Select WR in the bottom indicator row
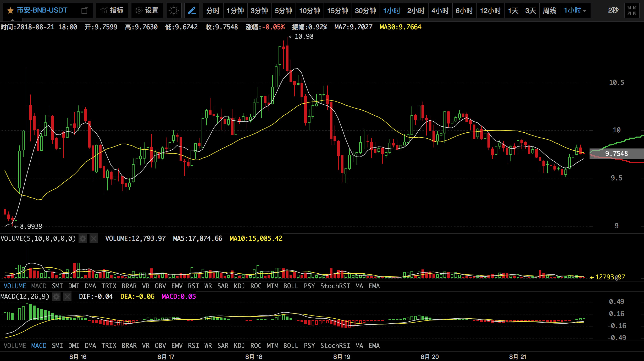Viewport: 644px width, 361px height. tap(208, 346)
